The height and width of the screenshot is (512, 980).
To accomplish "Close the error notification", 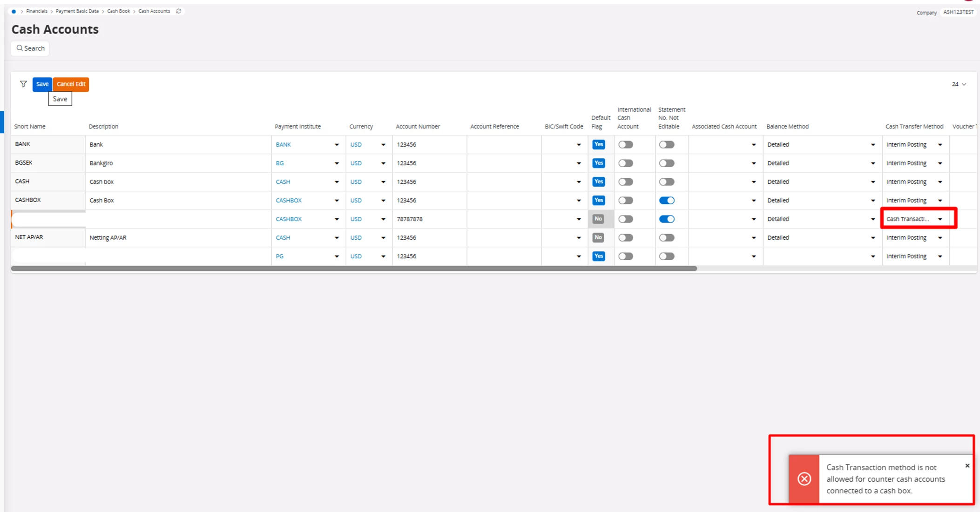I will [x=967, y=466].
